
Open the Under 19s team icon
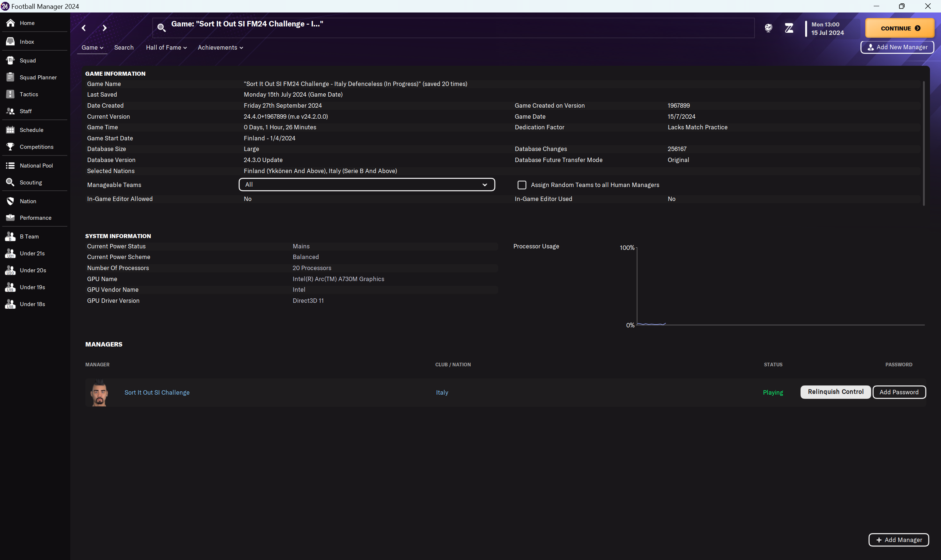tap(10, 288)
